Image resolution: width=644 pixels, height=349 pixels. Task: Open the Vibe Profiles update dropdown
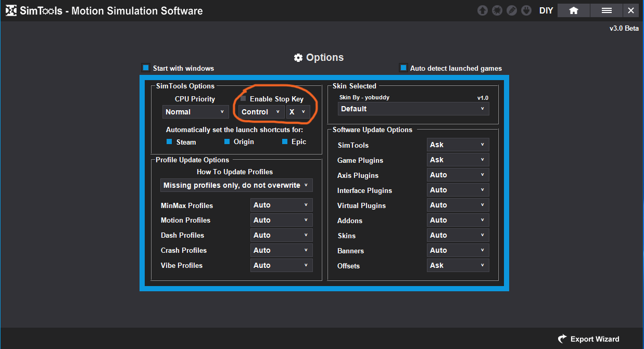click(x=282, y=265)
